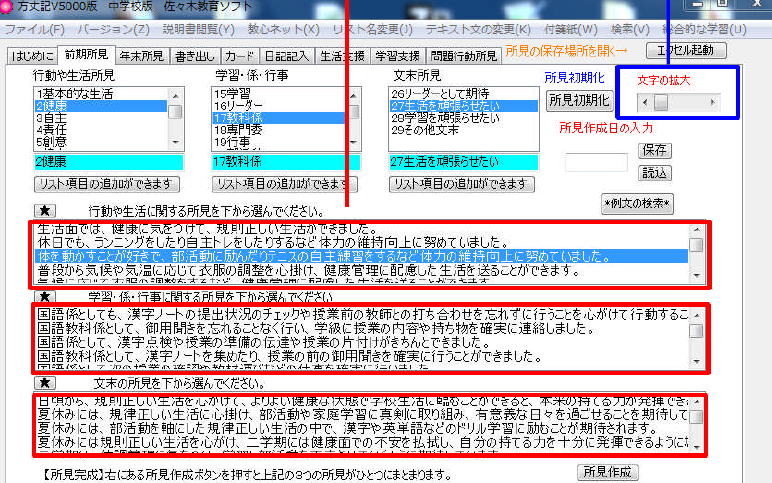
Task: Select 17教科係 in the list
Action: click(279, 118)
